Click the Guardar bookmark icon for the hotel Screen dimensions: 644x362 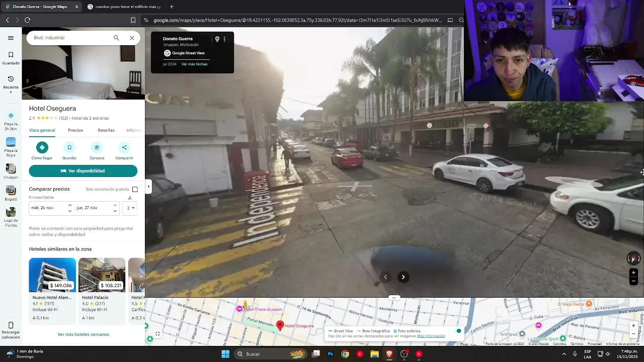tap(69, 147)
